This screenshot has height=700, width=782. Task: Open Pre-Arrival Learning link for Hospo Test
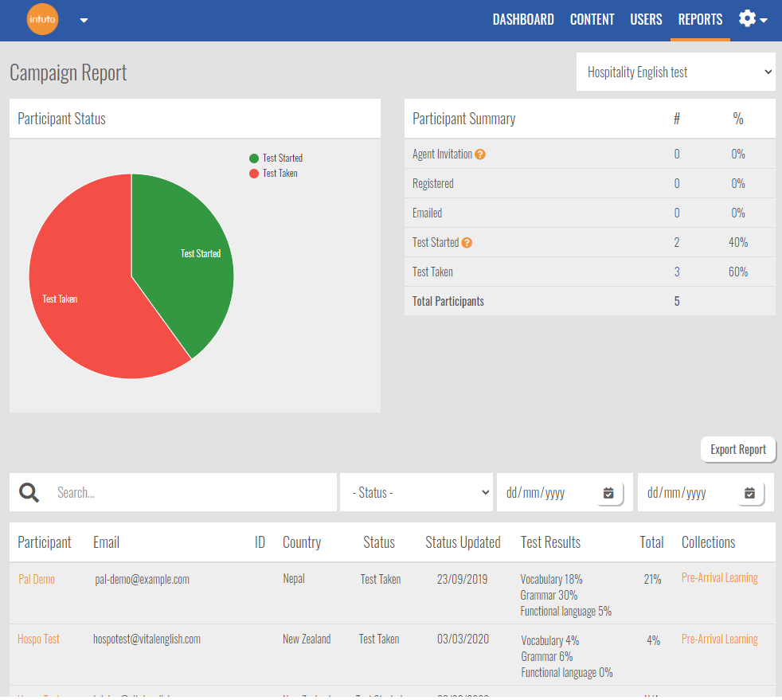click(719, 639)
